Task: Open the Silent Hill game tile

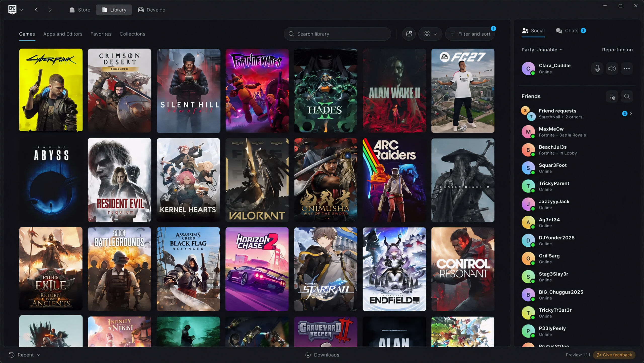Action: coord(188,91)
